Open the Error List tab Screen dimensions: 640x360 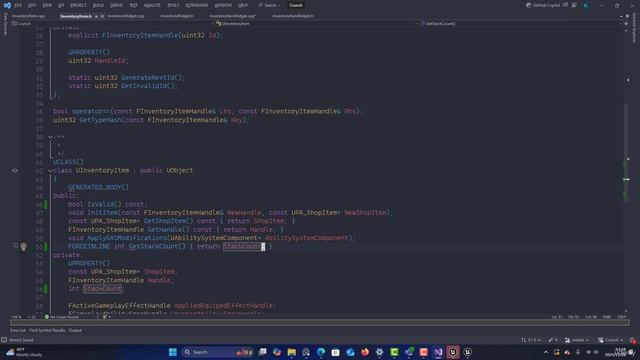click(18, 330)
